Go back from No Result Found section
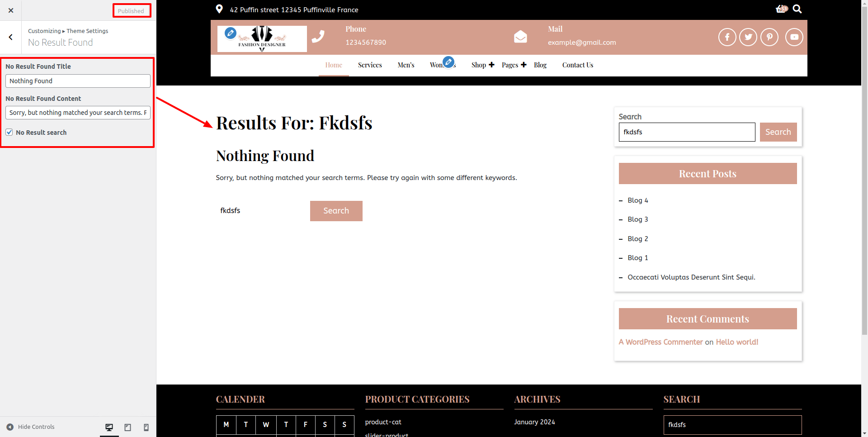The image size is (868, 437). pos(11,37)
